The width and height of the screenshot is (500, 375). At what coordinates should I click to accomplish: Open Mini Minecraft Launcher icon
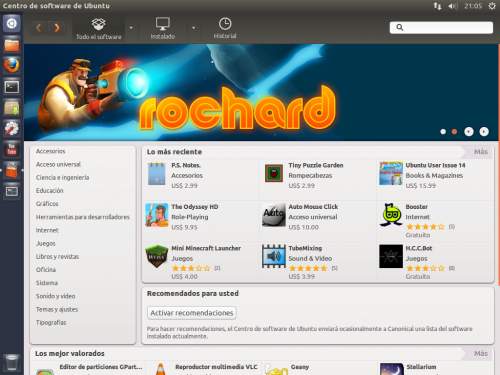[x=156, y=256]
